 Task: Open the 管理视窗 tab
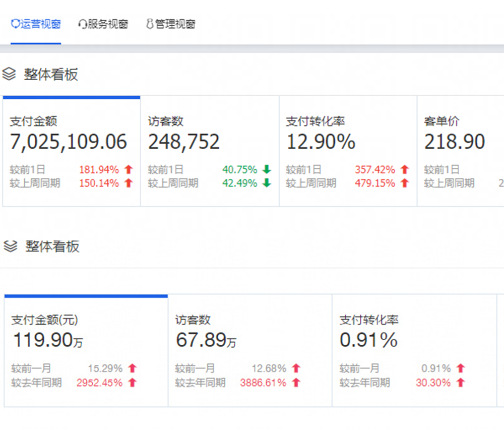[170, 24]
